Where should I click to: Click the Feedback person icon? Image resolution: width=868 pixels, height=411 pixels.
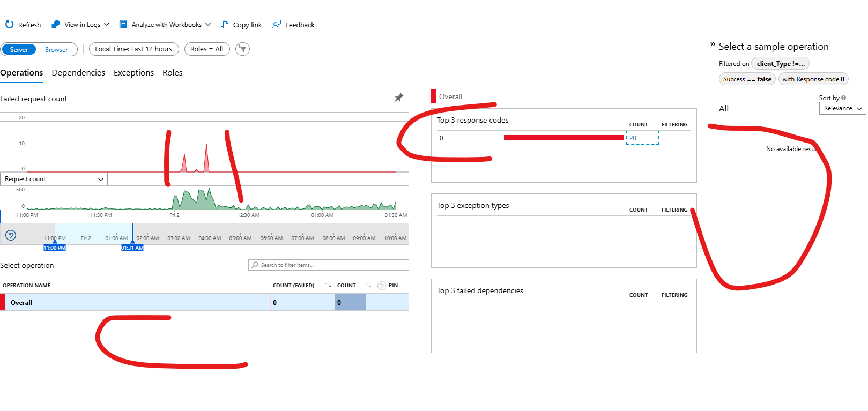coord(277,24)
